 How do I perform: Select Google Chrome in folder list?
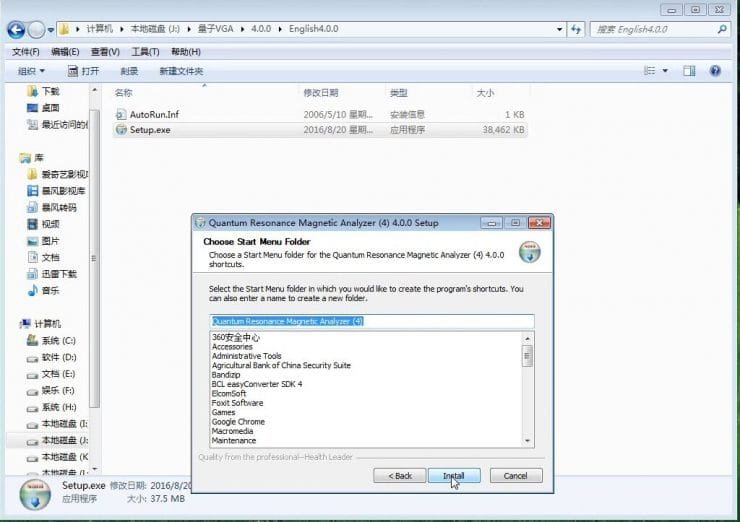click(x=238, y=422)
